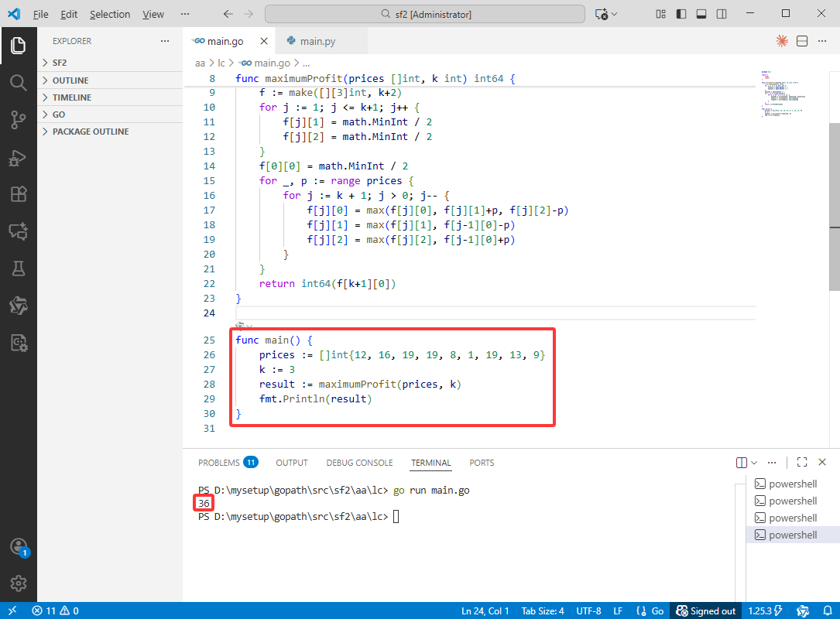
Task: Change the LF end of line sequence
Action: 618,611
